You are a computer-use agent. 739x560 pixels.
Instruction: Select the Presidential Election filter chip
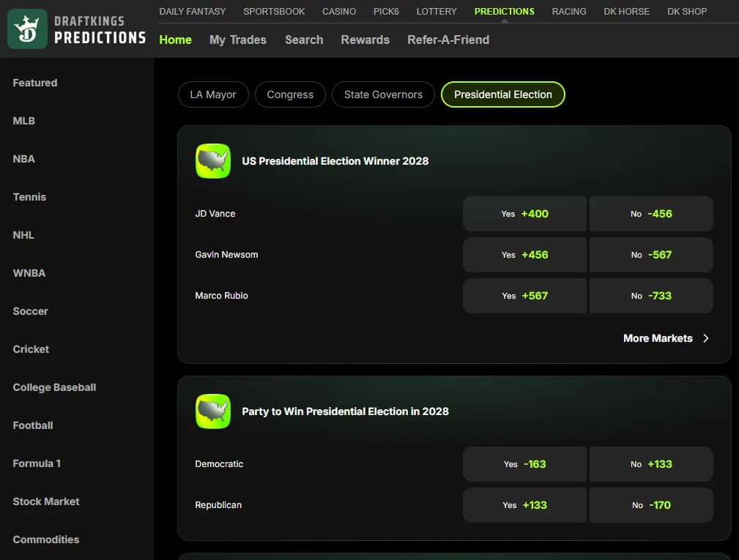point(503,94)
